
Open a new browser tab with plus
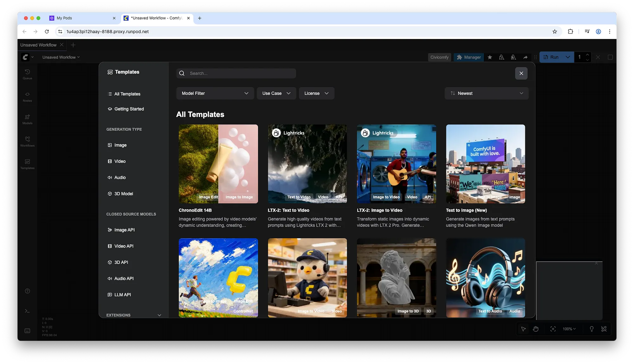pos(199,18)
